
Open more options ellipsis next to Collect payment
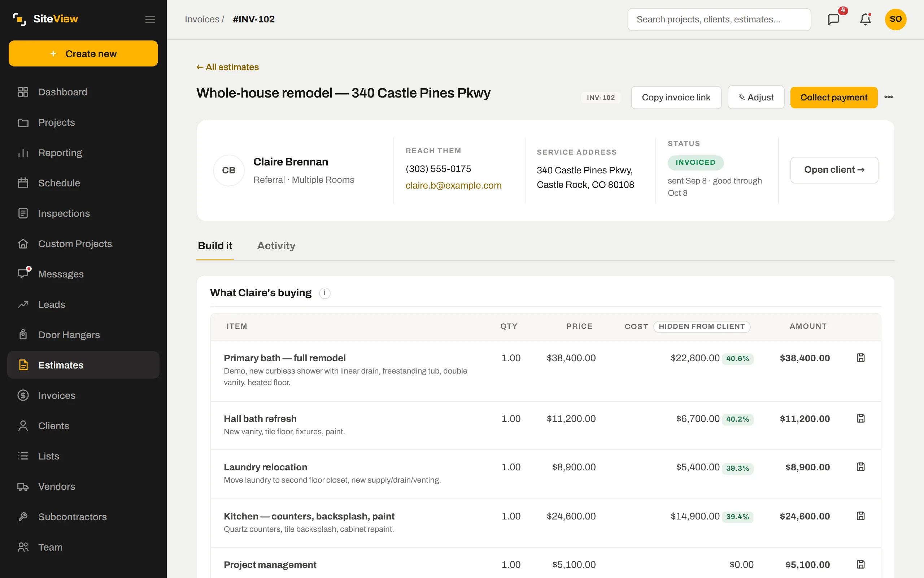point(889,97)
